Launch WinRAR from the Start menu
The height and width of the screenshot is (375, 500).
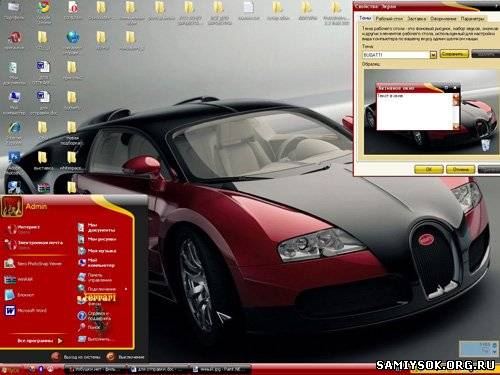coord(19,279)
